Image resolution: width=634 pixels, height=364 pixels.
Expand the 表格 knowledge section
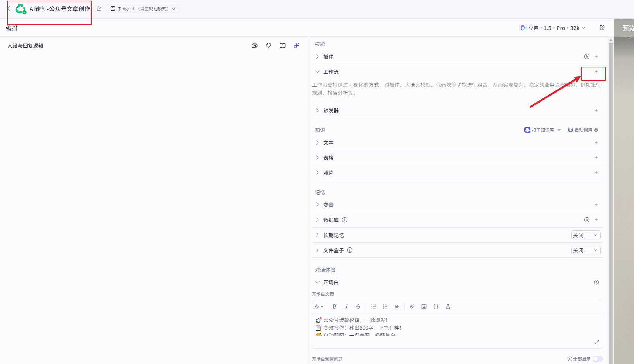click(317, 157)
